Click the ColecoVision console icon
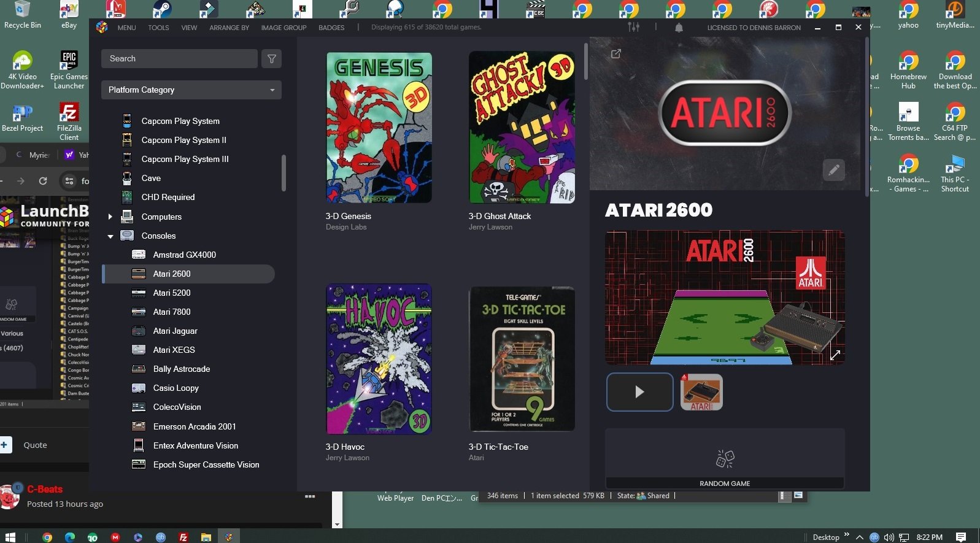 [x=139, y=407]
